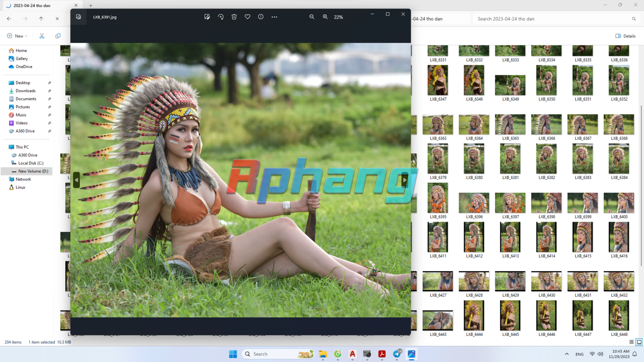Stop loading with the X button in Explorer
Image resolution: width=644 pixels, height=362 pixels.
tap(57, 19)
